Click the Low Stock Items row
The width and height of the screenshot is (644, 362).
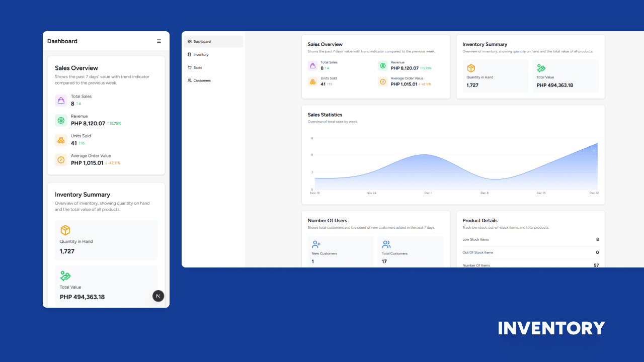tap(530, 240)
